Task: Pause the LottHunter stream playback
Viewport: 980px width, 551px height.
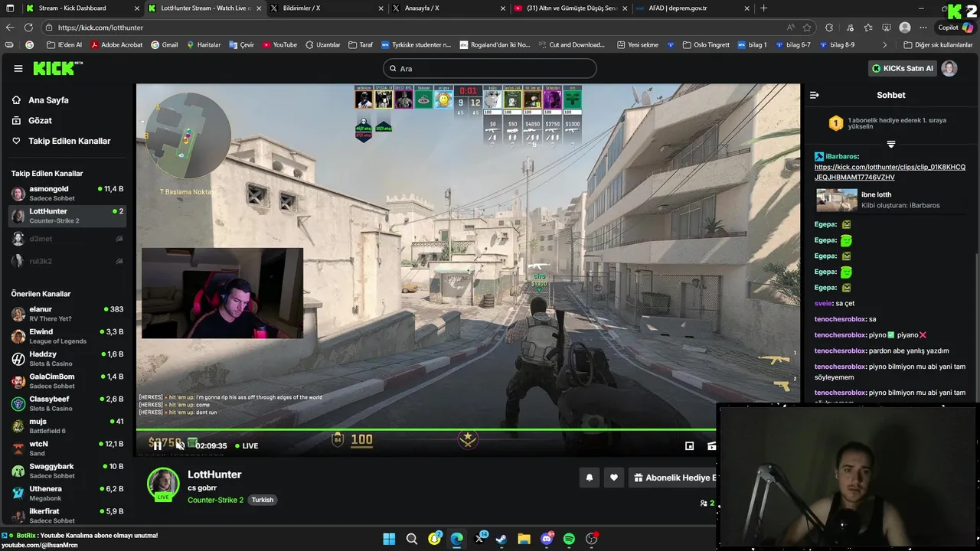Action: pyautogui.click(x=156, y=445)
